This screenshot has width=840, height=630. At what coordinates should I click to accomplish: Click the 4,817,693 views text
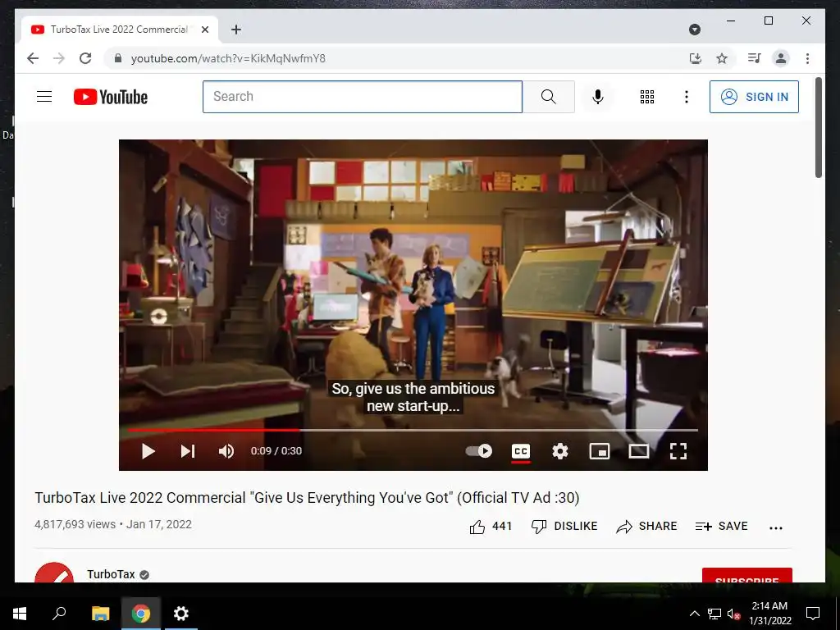(75, 524)
